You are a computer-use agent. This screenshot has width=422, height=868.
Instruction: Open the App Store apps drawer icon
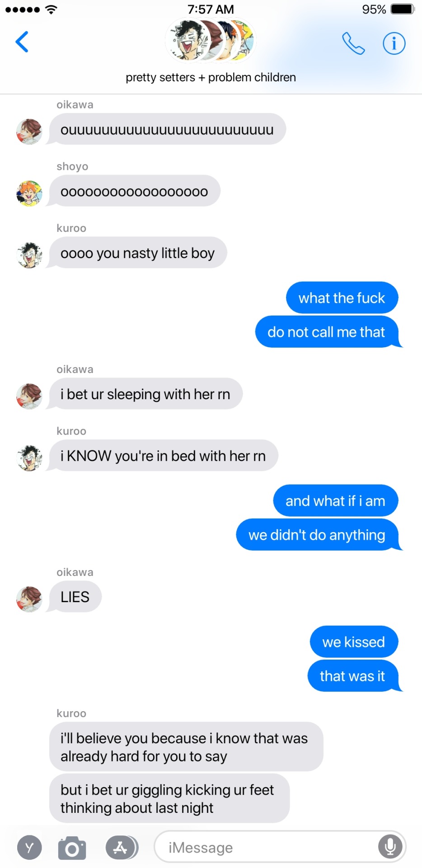click(x=122, y=848)
